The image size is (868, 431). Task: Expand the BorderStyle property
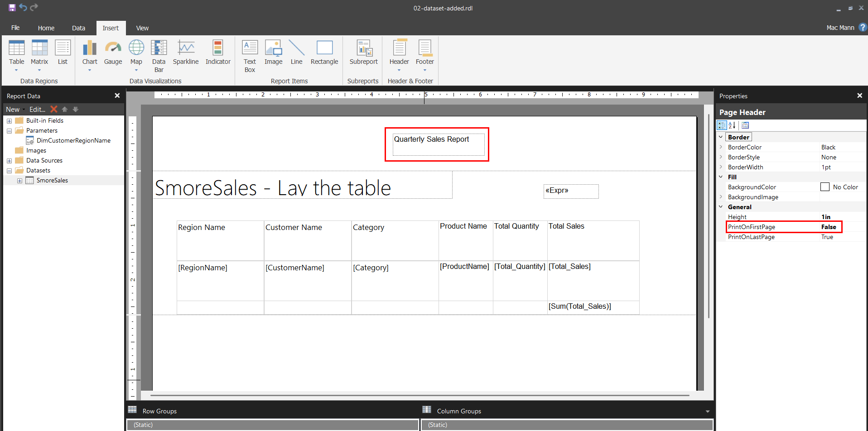tap(721, 157)
